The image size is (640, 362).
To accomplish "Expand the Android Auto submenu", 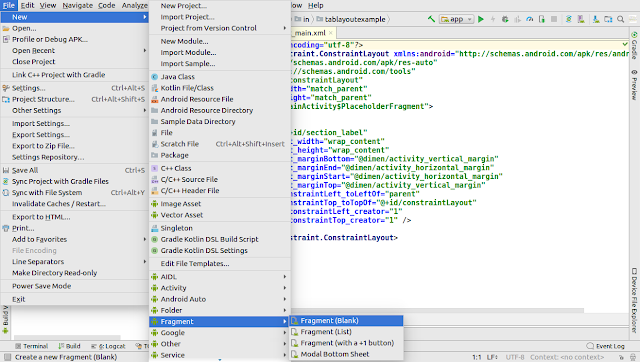I will point(220,299).
